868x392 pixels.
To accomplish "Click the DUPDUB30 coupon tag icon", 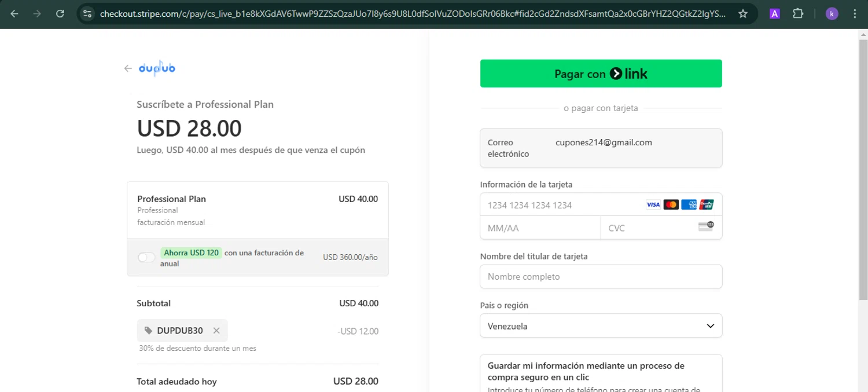I will click(x=149, y=331).
